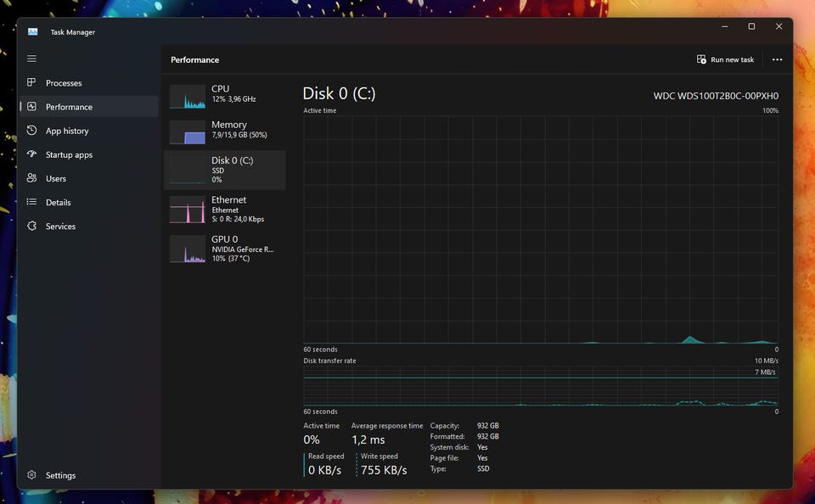Screen dimensions: 815x504
Task: Maximize the Task Manager window
Action: [x=751, y=26]
